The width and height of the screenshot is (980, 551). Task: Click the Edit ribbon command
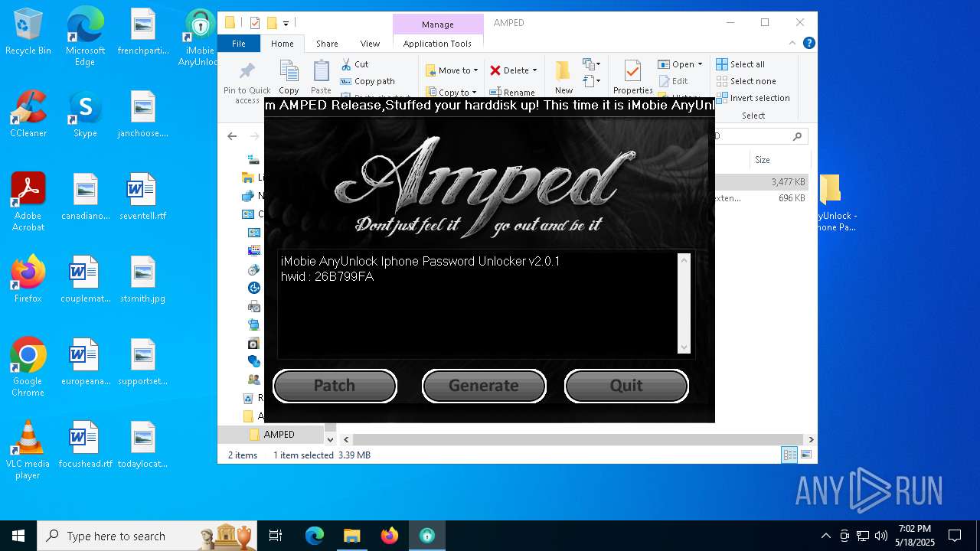point(673,81)
